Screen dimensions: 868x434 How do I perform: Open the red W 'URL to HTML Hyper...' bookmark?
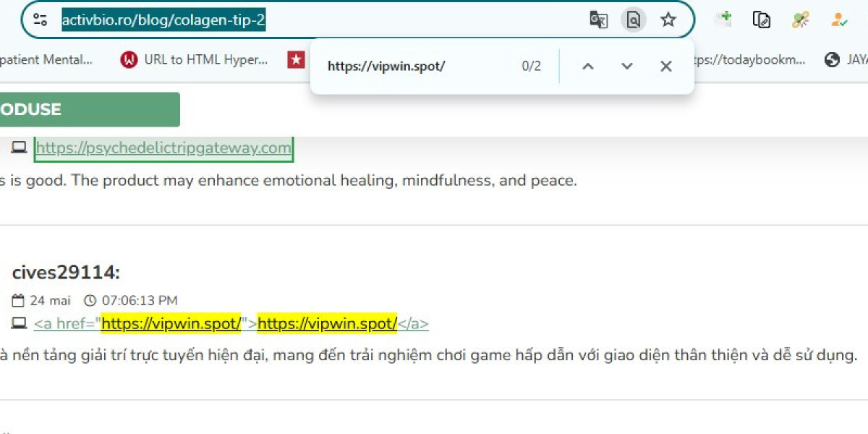tap(195, 60)
